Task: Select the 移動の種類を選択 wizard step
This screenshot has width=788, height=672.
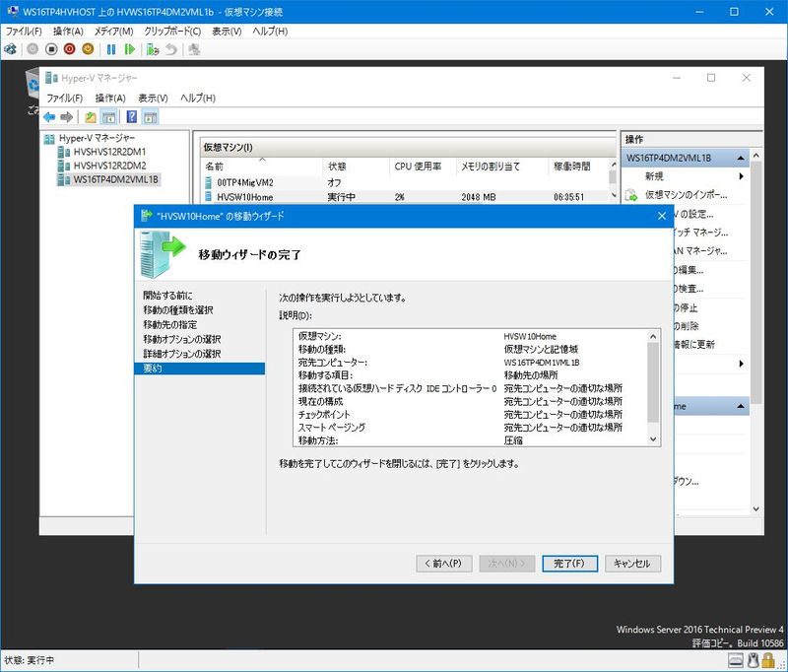Action: (178, 310)
